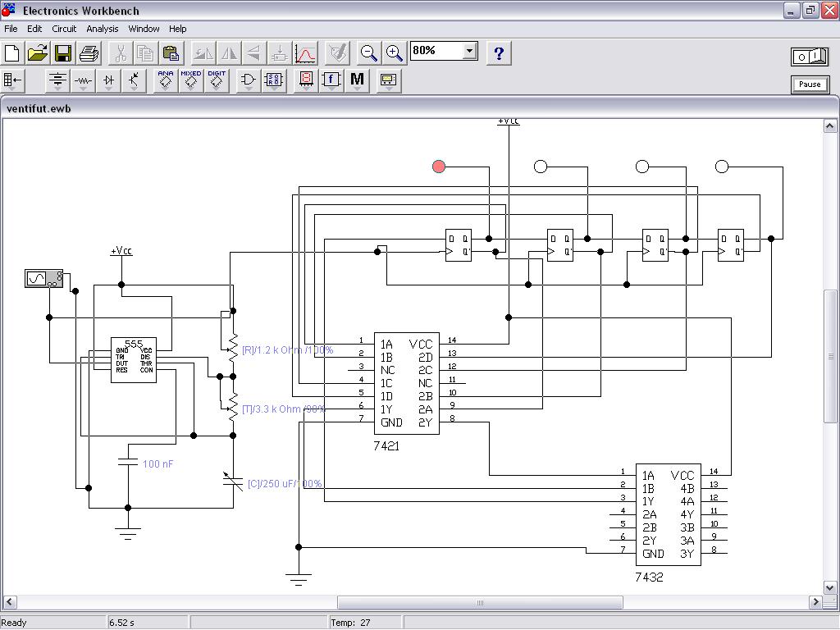
Task: Click the 80% zoom value field
Action: 436,51
